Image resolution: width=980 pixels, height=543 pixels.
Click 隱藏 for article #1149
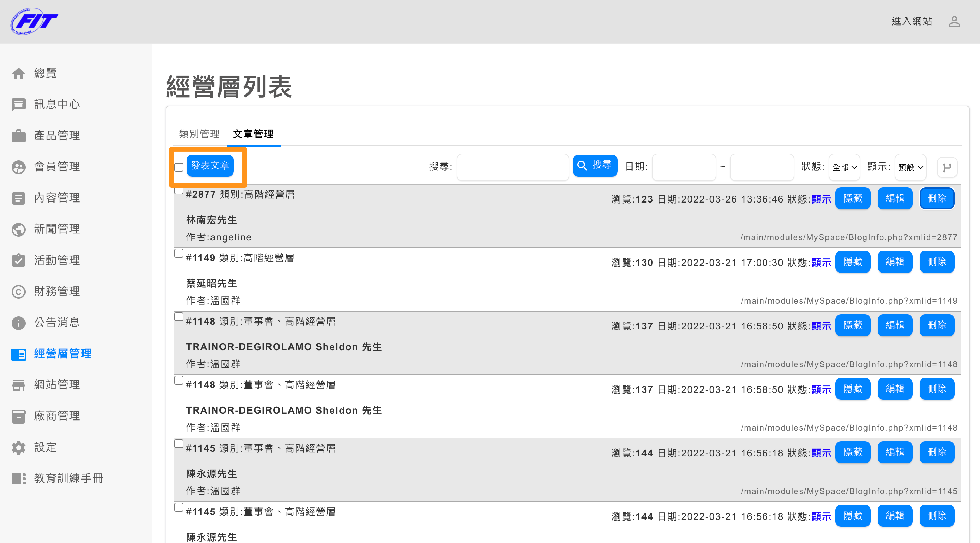tap(853, 262)
